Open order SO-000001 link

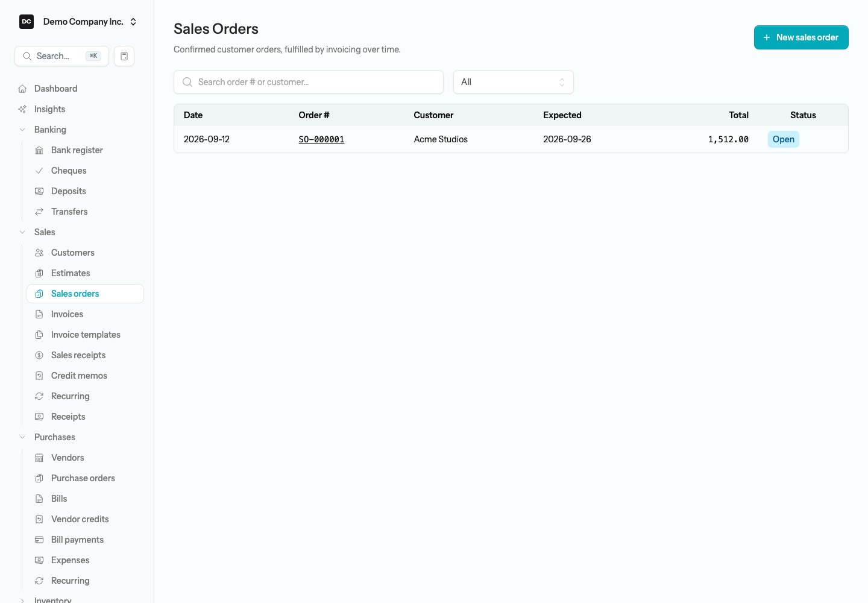pos(321,139)
